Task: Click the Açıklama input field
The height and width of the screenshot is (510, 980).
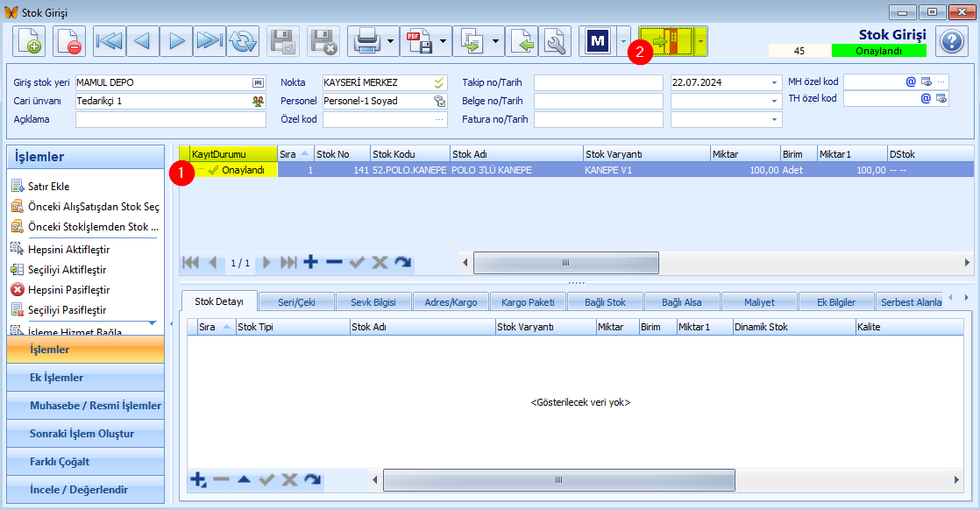Action: 171,119
